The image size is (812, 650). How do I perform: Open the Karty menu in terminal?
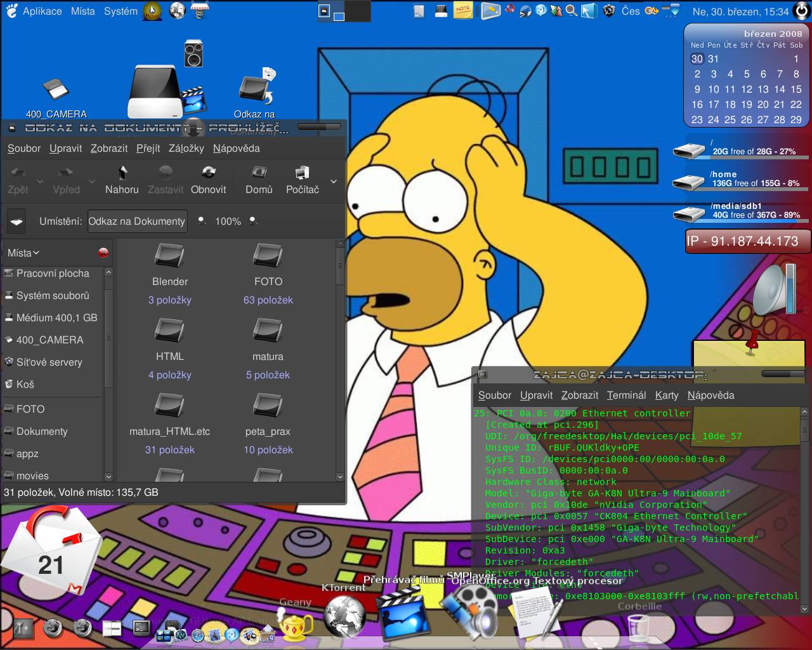point(667,395)
